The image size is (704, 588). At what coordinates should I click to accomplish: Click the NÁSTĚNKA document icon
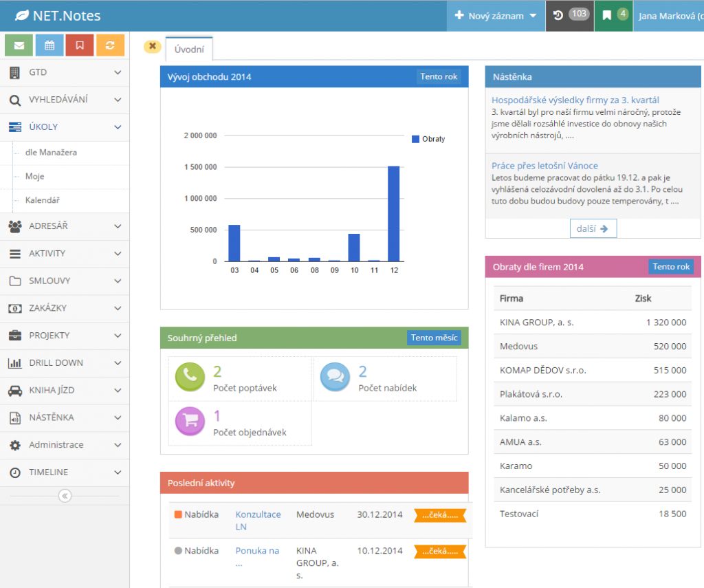tap(15, 418)
